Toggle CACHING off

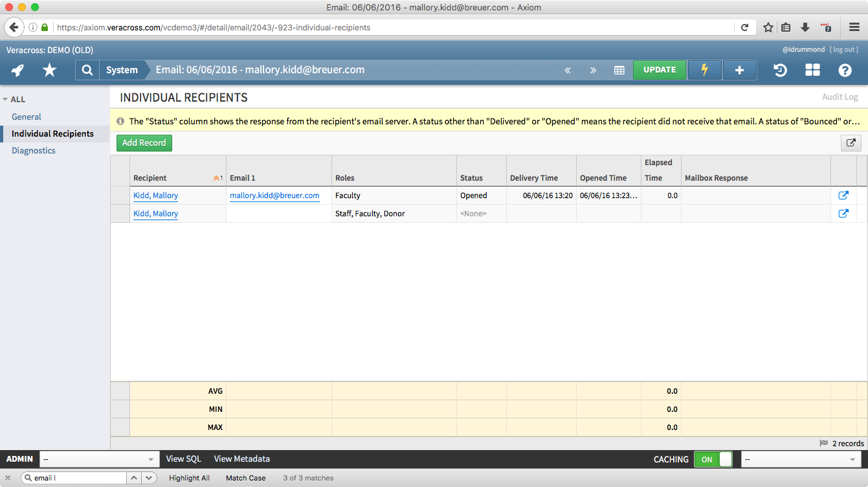pyautogui.click(x=713, y=459)
